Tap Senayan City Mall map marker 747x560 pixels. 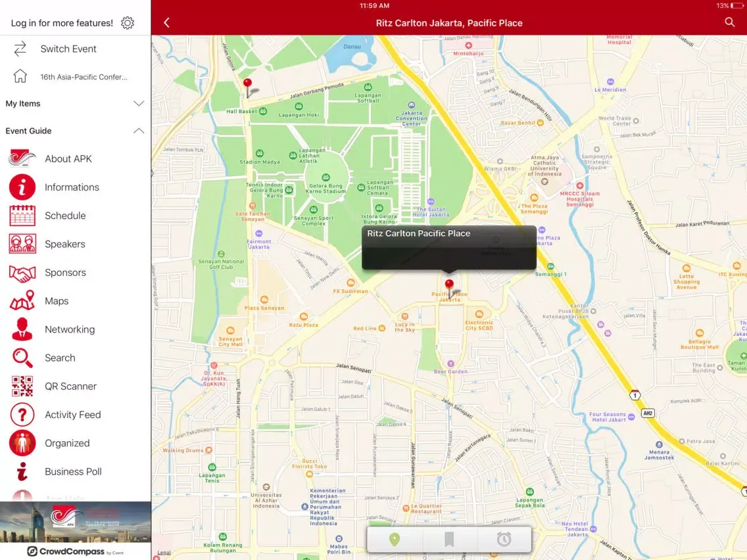[x=230, y=331]
